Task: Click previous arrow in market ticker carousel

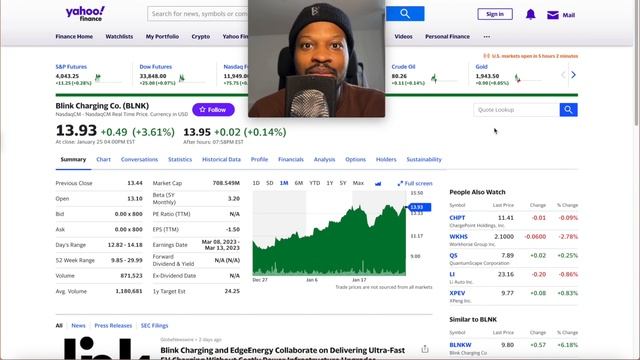Action: 563,75
